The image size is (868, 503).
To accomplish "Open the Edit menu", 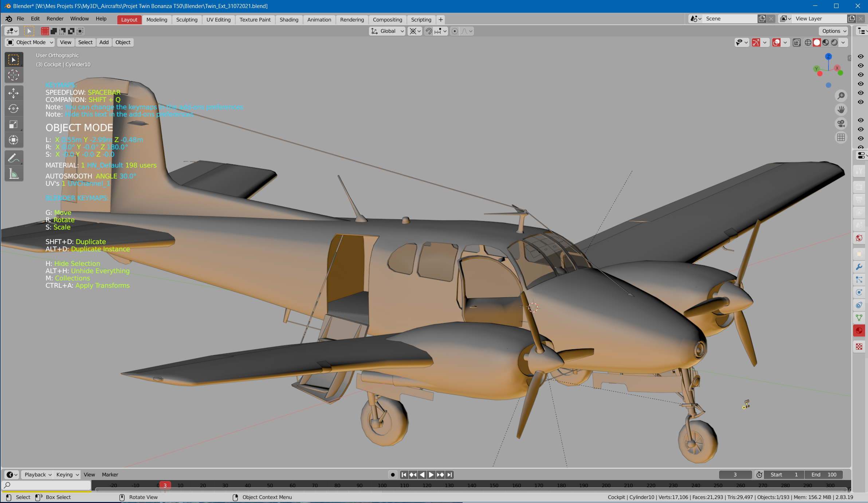I will pyautogui.click(x=35, y=19).
